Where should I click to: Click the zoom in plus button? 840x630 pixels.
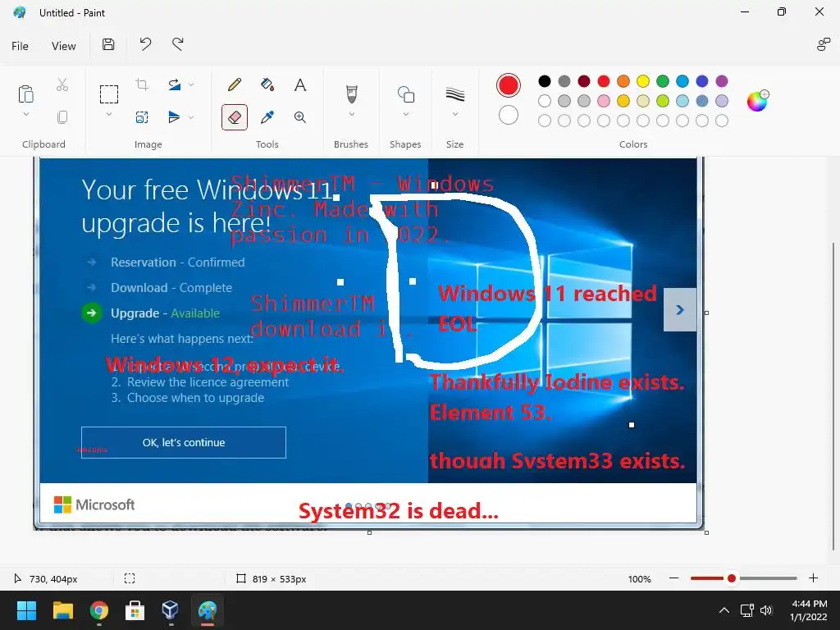pyautogui.click(x=813, y=578)
